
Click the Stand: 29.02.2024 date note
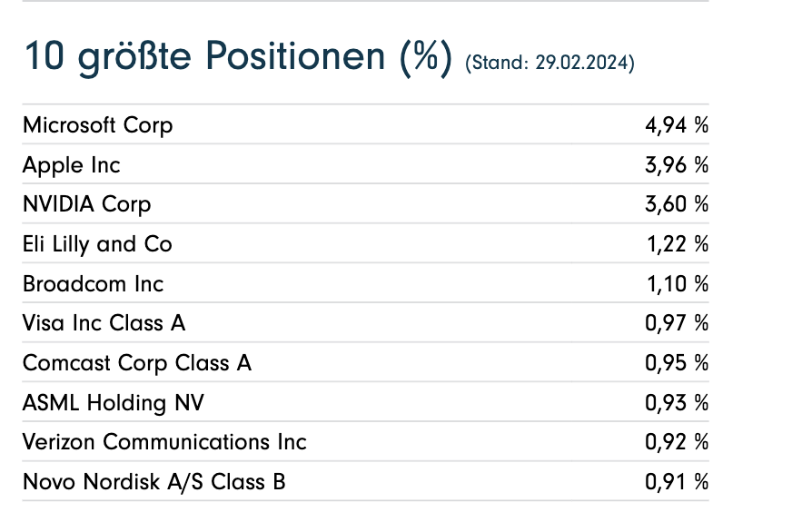tap(549, 64)
